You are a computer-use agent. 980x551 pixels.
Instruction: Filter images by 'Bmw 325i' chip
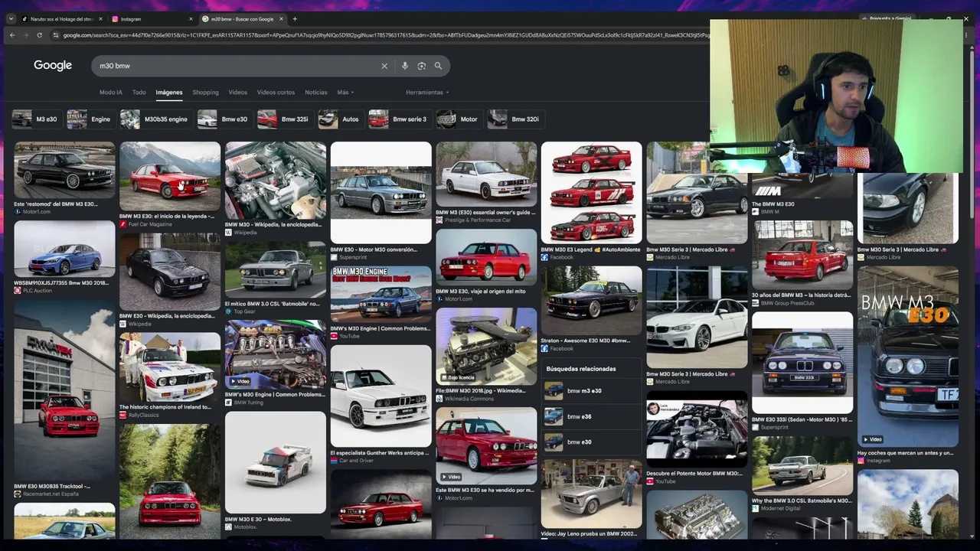283,119
